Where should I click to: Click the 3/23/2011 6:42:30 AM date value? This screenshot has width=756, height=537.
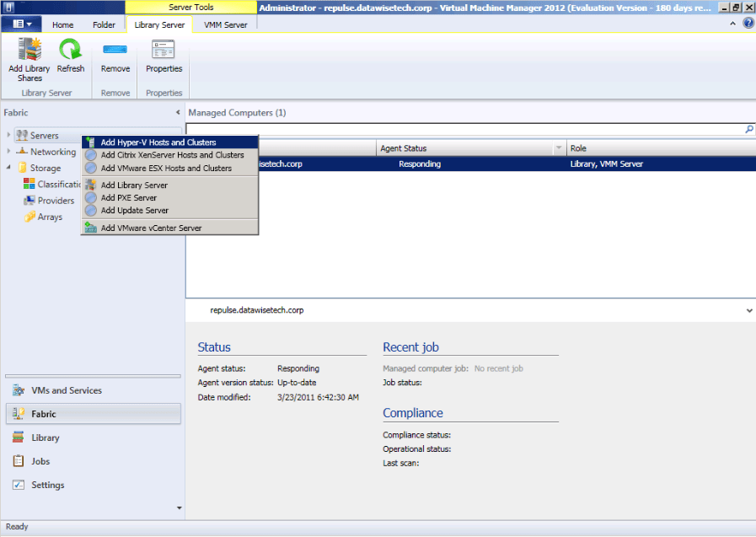(318, 397)
